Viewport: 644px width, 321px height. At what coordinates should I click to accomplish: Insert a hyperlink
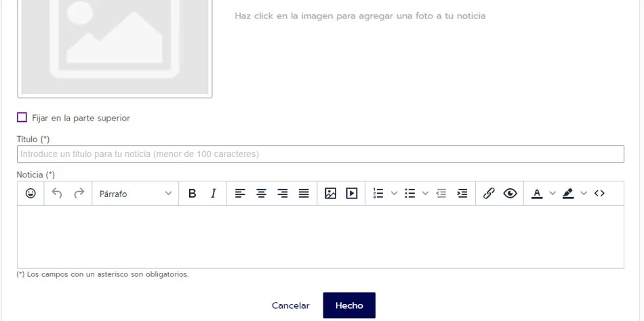[489, 194]
